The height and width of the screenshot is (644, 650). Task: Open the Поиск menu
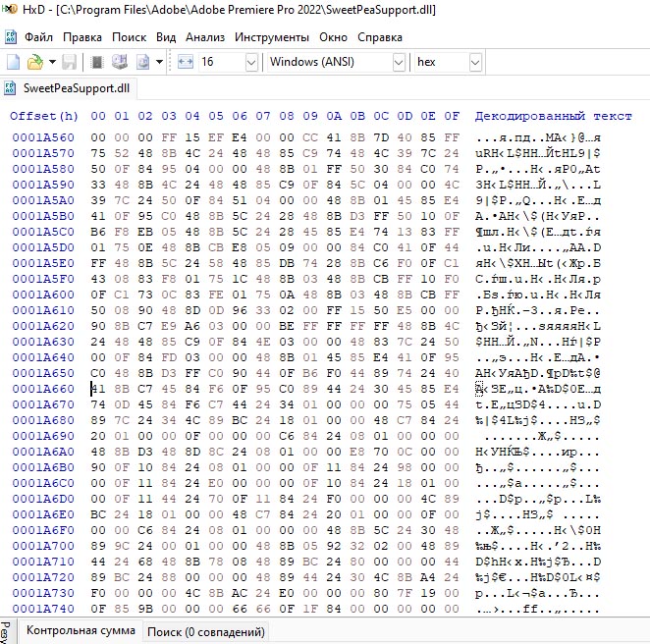[129, 37]
